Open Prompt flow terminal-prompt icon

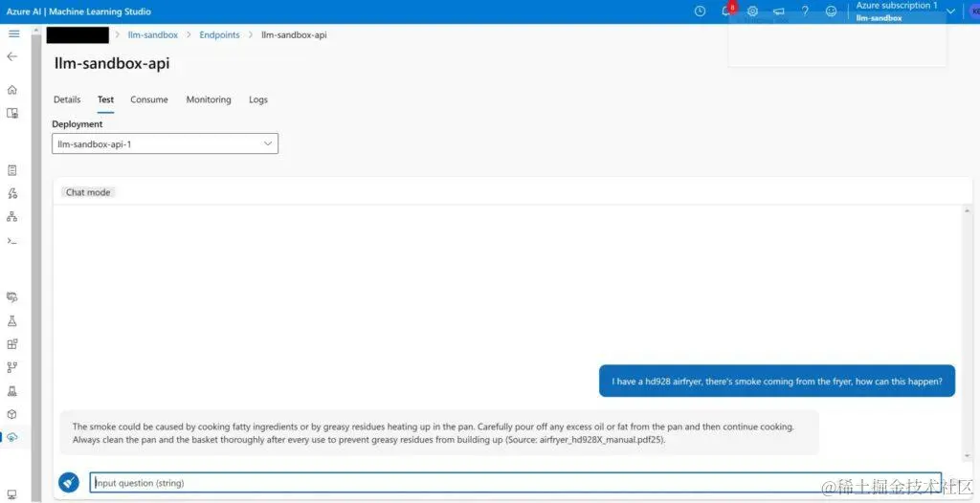(x=11, y=241)
